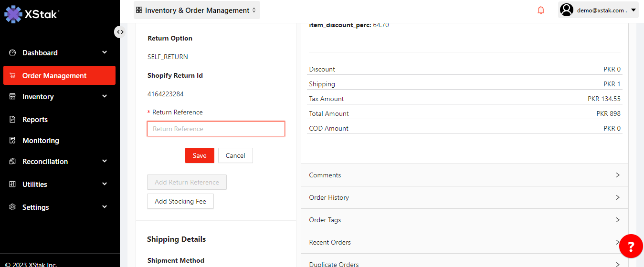Click the Reports document icon
The width and height of the screenshot is (644, 267).
tap(13, 120)
